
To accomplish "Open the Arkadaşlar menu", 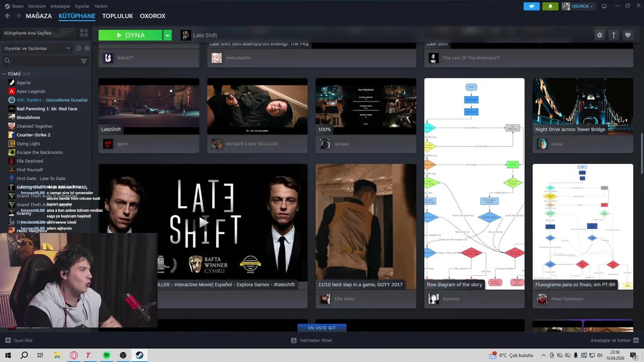I will [x=61, y=6].
